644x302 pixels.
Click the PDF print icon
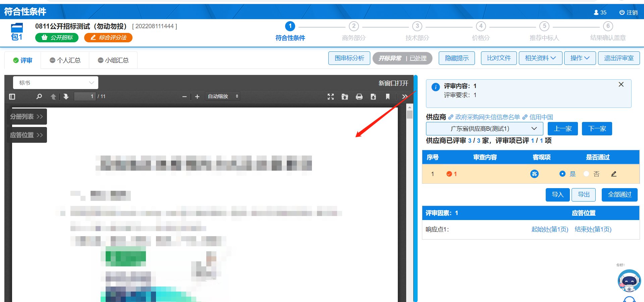(359, 97)
